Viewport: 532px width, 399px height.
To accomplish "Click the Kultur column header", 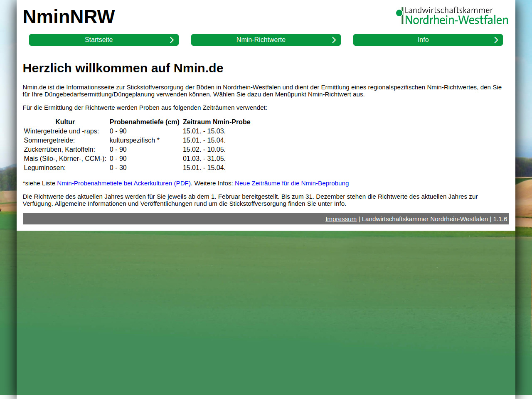I will click(x=65, y=122).
